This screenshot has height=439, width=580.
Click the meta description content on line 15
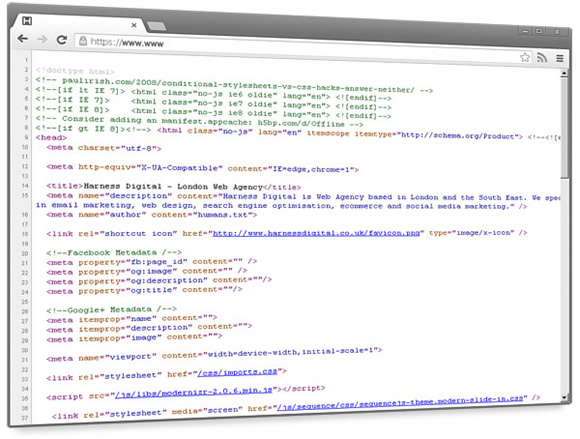(x=298, y=201)
